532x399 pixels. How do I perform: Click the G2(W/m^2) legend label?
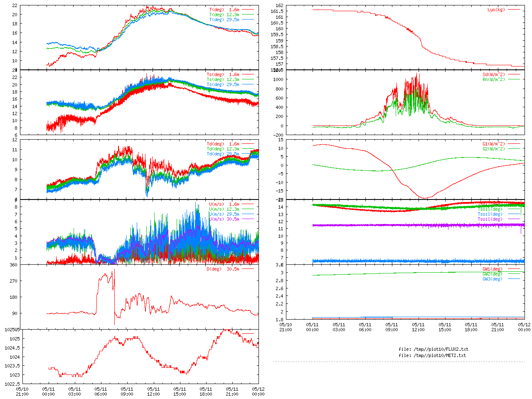click(x=494, y=149)
